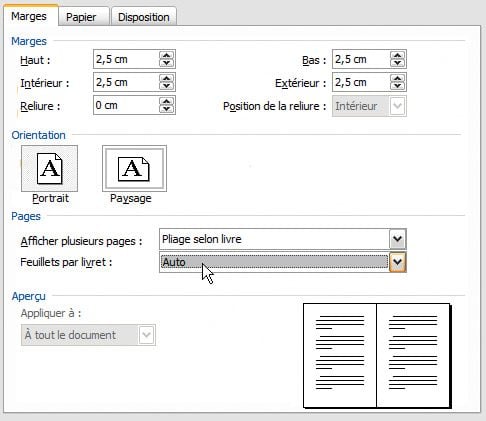The height and width of the screenshot is (421, 486).
Task: Click the Haut margin input field
Action: click(x=126, y=59)
